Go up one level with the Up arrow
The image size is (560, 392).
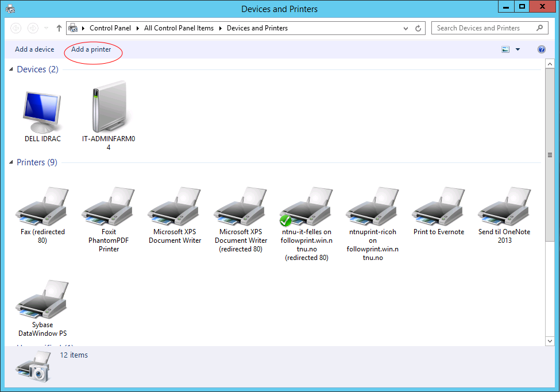pyautogui.click(x=59, y=28)
